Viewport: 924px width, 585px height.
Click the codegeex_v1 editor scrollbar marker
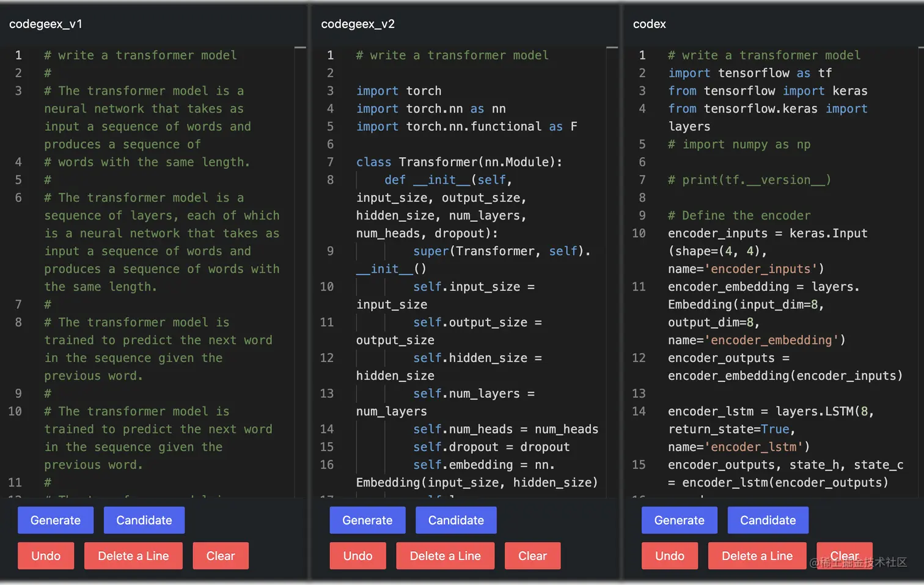[x=300, y=47]
